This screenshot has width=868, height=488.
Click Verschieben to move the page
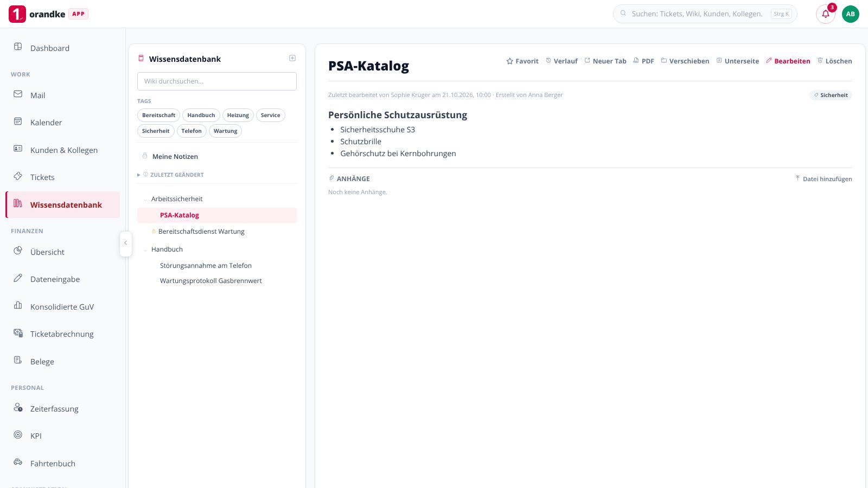(685, 61)
